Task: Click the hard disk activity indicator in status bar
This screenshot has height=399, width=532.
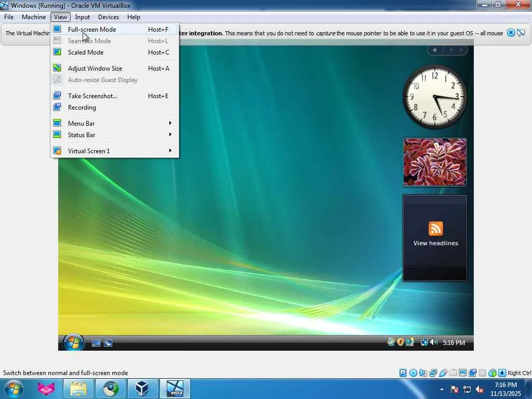Action: [x=403, y=373]
